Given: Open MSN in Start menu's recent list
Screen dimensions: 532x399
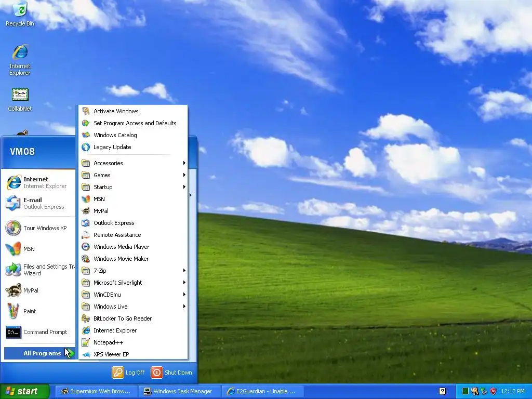Looking at the screenshot, I should [x=39, y=249].
